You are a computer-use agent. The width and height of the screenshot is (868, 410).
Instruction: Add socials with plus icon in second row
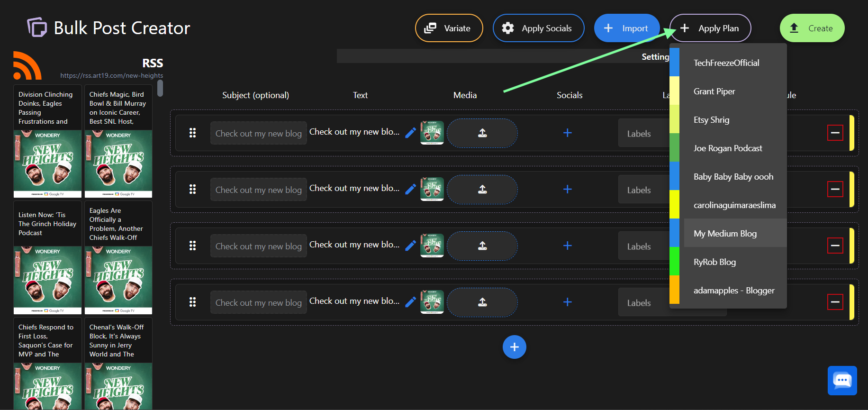[567, 189]
